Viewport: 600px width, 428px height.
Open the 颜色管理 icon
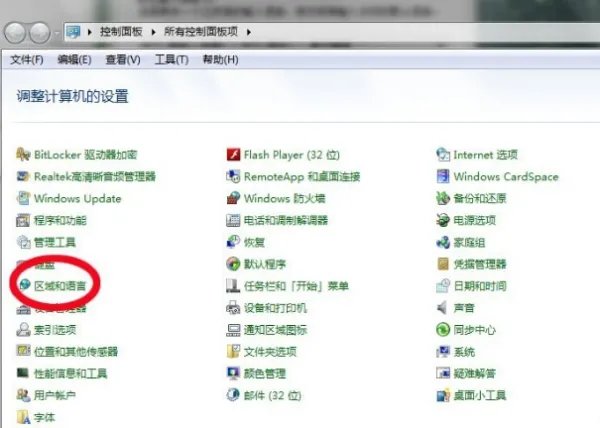[233, 373]
